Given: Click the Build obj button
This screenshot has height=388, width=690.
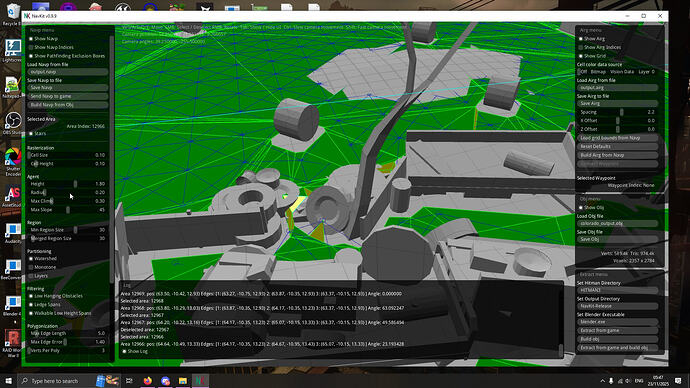Looking at the screenshot, I should click(617, 339).
